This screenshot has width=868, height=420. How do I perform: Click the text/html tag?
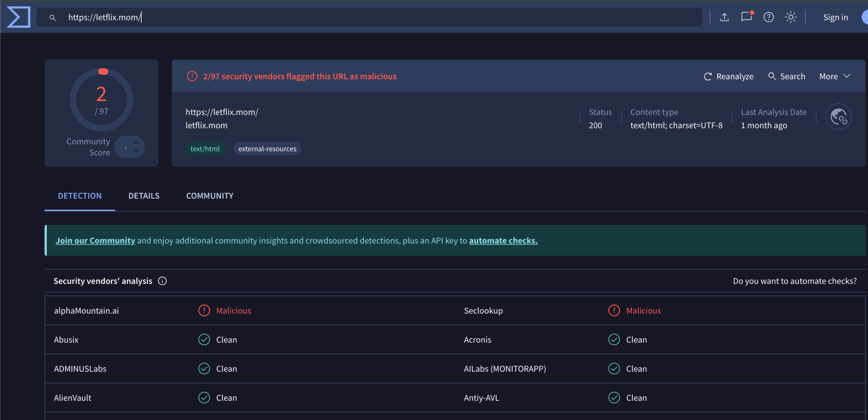[205, 149]
